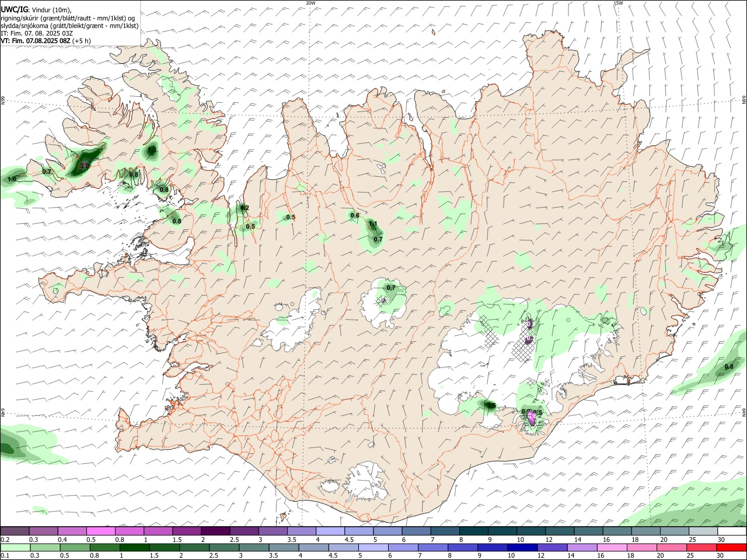Click the palest green rain swatch labeled 0.1

click(15, 548)
